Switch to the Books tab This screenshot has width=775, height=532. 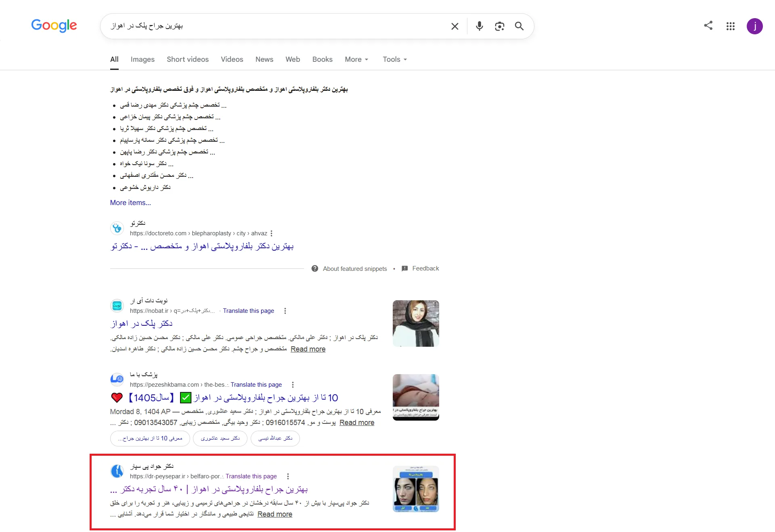click(323, 59)
